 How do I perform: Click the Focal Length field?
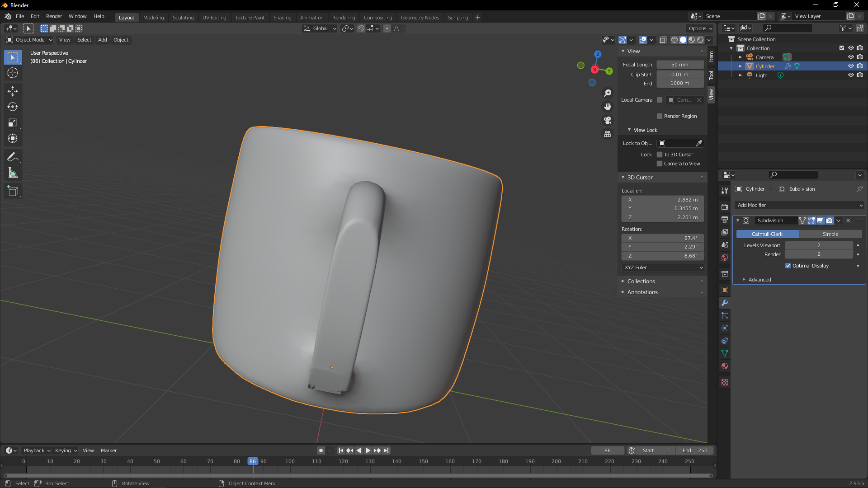pyautogui.click(x=679, y=65)
